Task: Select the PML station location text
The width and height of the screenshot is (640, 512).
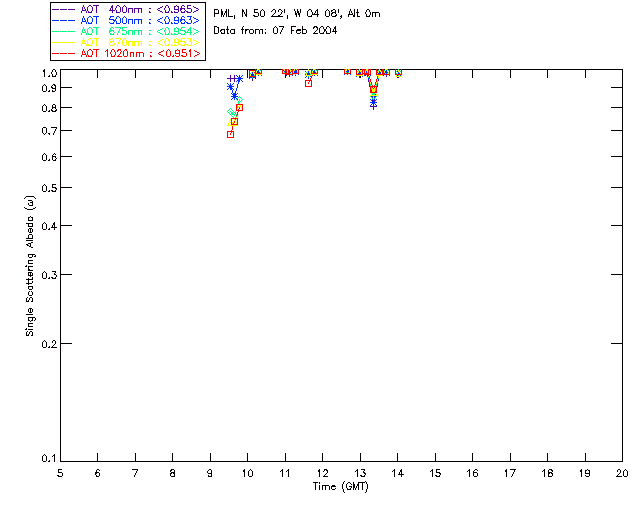Action: pos(297,14)
